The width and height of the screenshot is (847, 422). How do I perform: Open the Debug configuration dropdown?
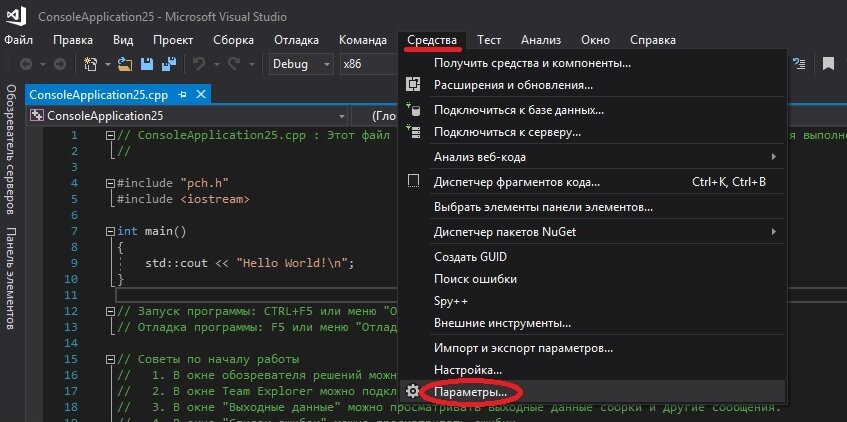[301, 64]
